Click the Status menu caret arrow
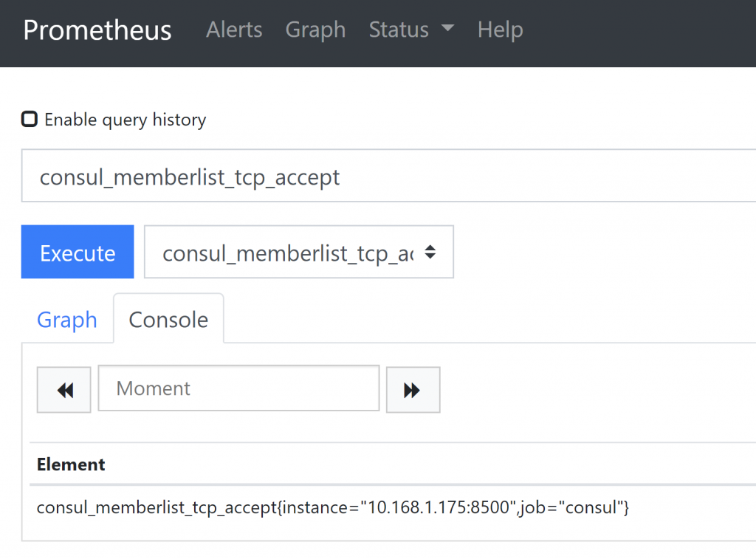The width and height of the screenshot is (756, 559). [447, 30]
